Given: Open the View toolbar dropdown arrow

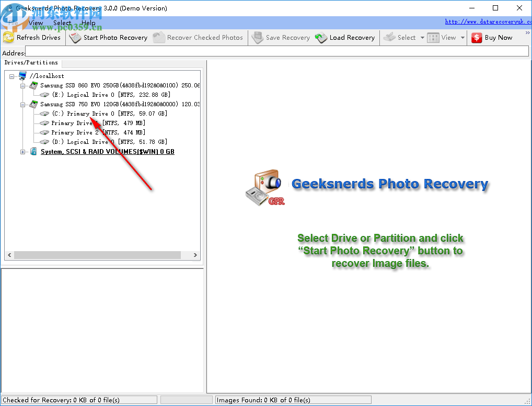Looking at the screenshot, I should pos(462,37).
